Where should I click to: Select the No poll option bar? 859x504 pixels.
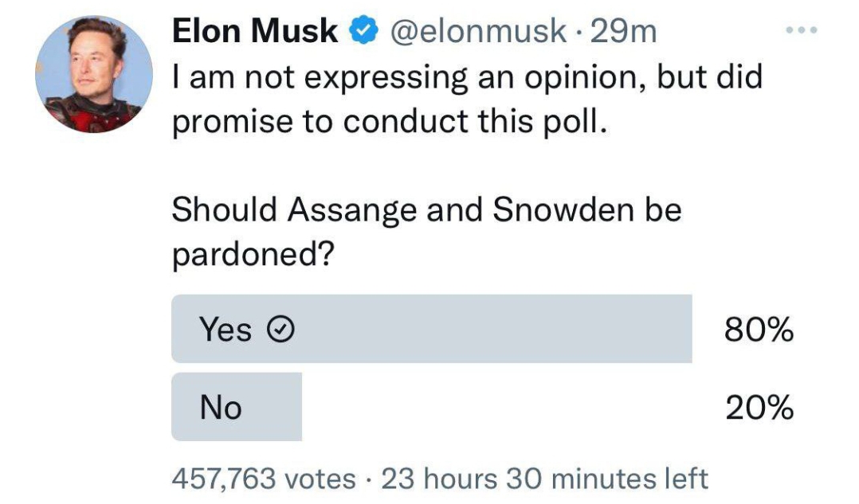point(237,407)
